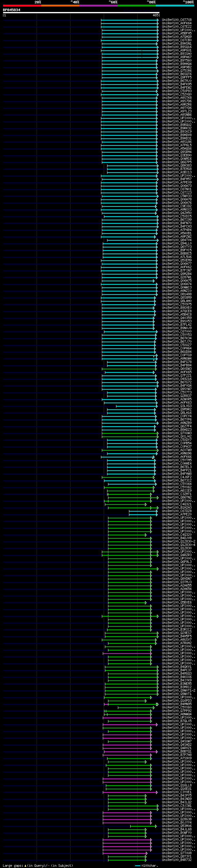Screen dimensions: 197x868
Task: Open hit UniRef100_B6TG72
Action: tap(176, 382)
